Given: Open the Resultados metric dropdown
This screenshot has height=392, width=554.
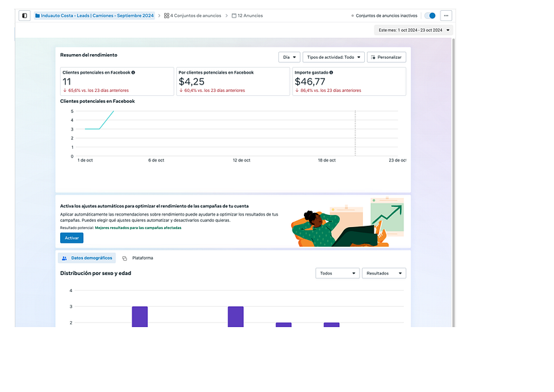Looking at the screenshot, I should tap(383, 273).
